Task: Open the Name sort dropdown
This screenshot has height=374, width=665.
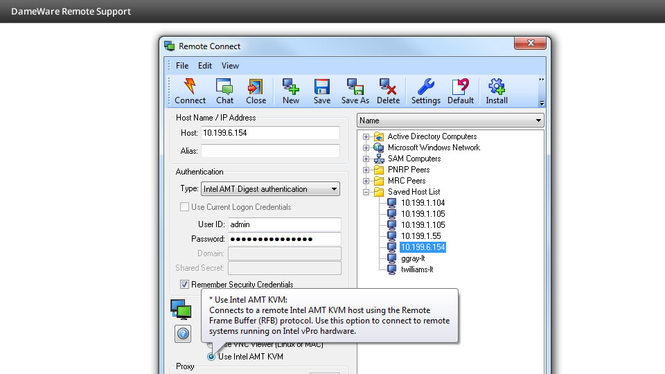Action: [x=450, y=120]
